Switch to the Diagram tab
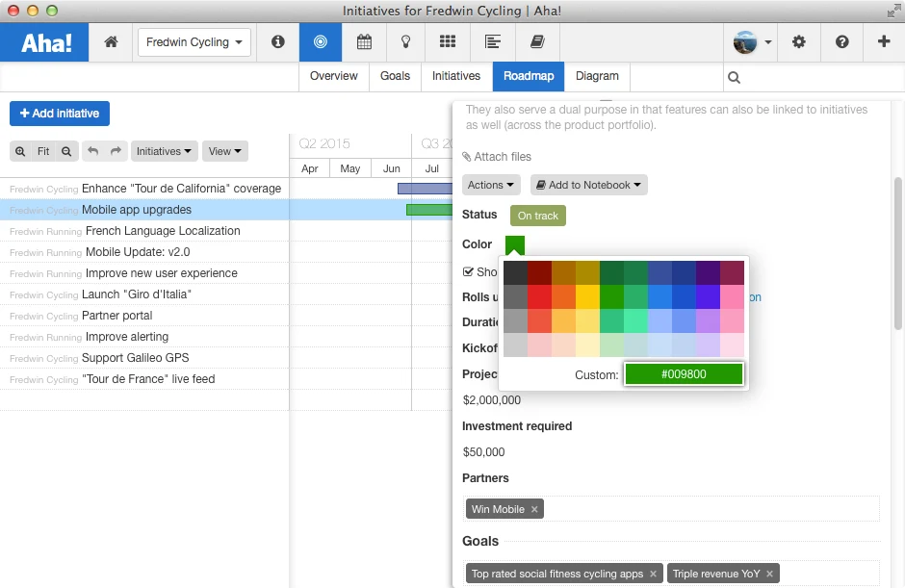Image resolution: width=905 pixels, height=588 pixels. [597, 76]
